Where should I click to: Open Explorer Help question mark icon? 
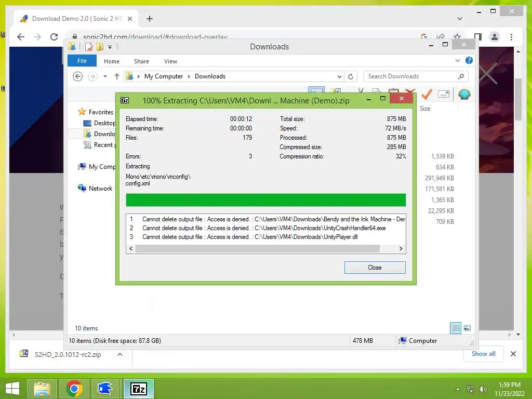click(x=469, y=60)
